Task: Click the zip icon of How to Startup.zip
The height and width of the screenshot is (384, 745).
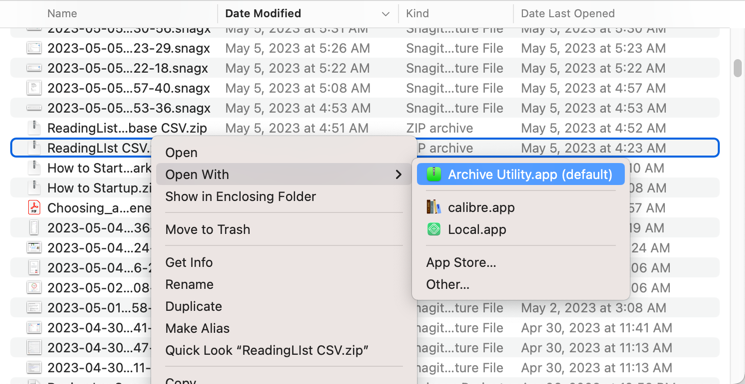Action: coord(34,188)
